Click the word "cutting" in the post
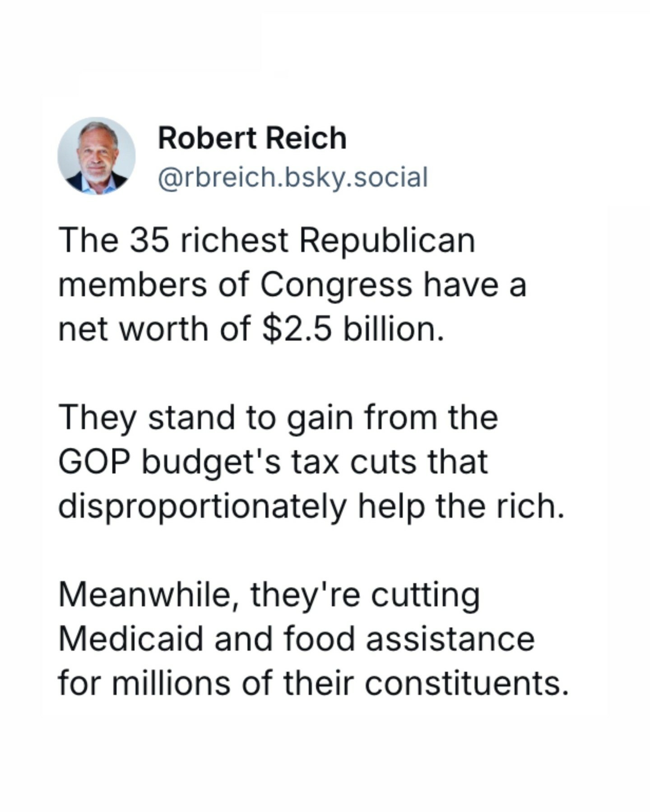The width and height of the screenshot is (650, 812). click(x=425, y=595)
